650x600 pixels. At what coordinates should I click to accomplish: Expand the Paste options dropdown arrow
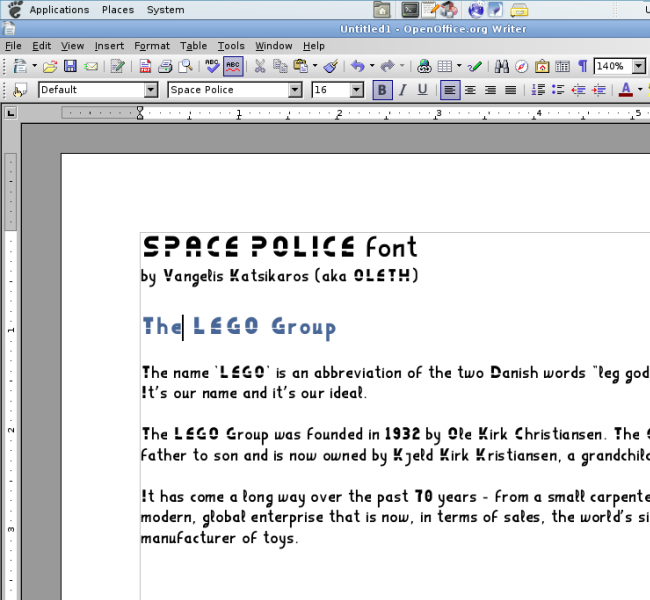315,66
